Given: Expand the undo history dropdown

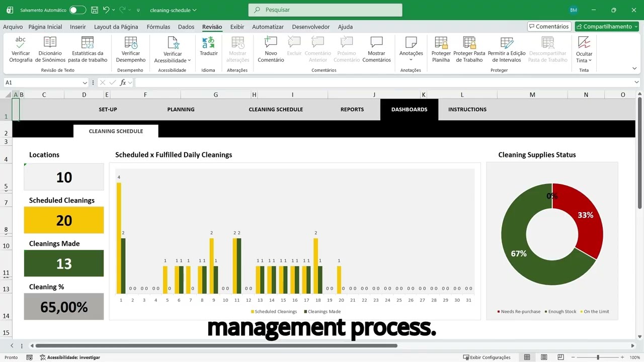Looking at the screenshot, I should 114,10.
